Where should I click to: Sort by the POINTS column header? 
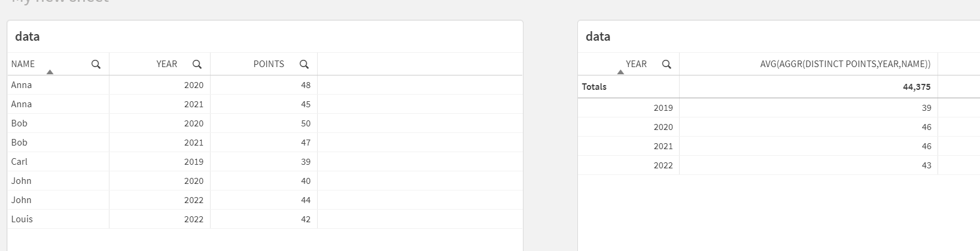pos(269,64)
